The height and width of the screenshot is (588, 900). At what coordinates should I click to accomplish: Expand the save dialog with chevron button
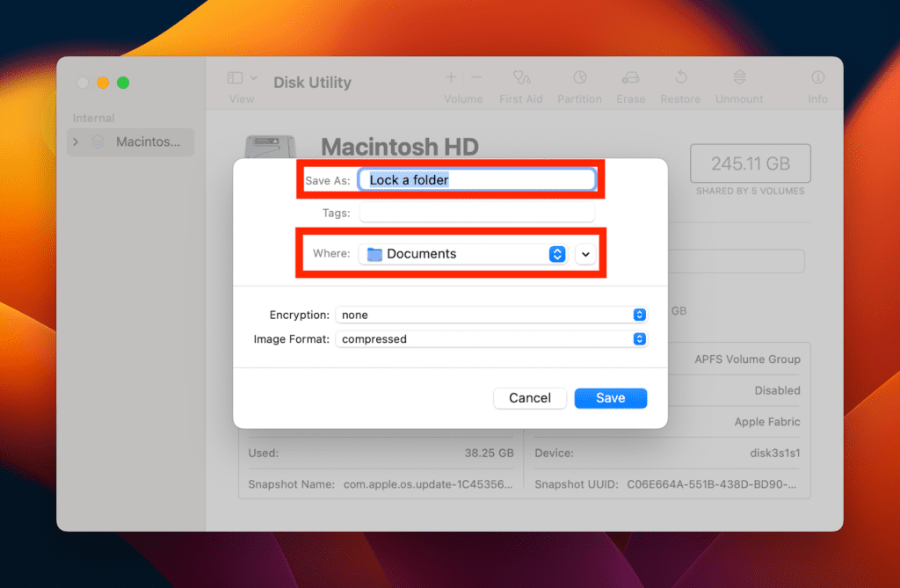(585, 254)
